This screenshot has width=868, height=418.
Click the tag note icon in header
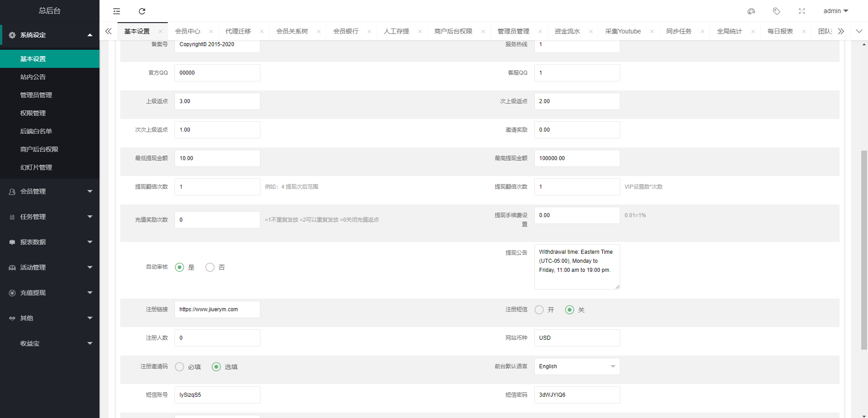coord(777,11)
